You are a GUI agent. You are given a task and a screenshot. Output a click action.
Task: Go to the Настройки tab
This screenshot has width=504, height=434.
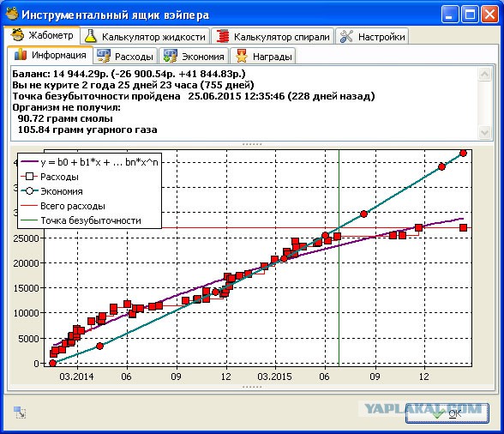tap(372, 37)
